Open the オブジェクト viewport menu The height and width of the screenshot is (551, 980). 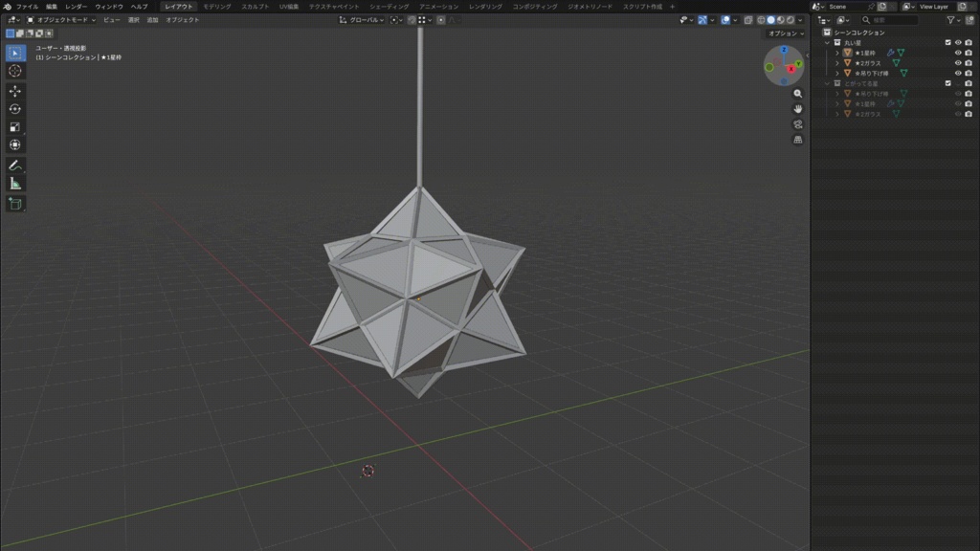coord(183,20)
